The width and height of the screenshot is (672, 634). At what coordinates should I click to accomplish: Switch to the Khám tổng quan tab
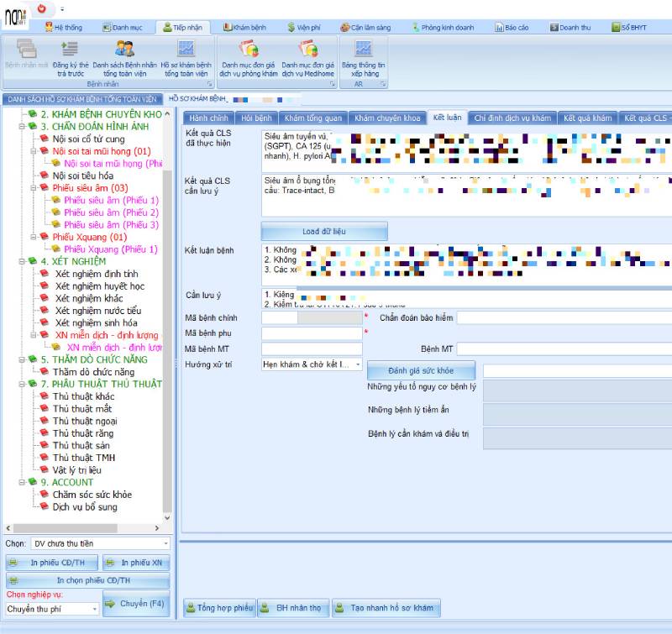pyautogui.click(x=312, y=118)
